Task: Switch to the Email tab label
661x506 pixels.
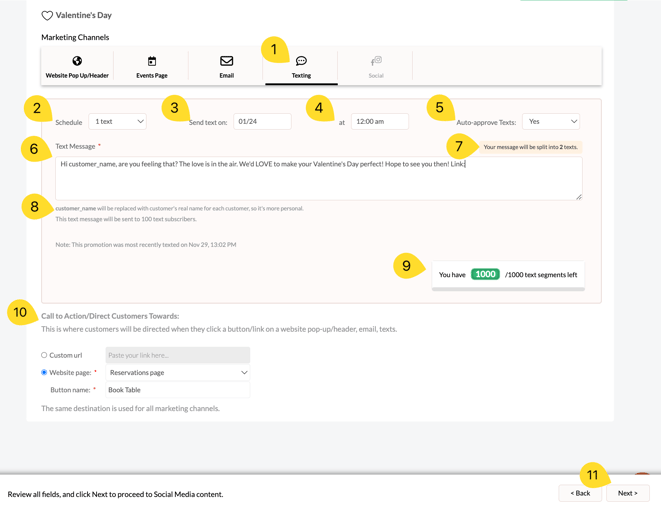Action: [227, 76]
